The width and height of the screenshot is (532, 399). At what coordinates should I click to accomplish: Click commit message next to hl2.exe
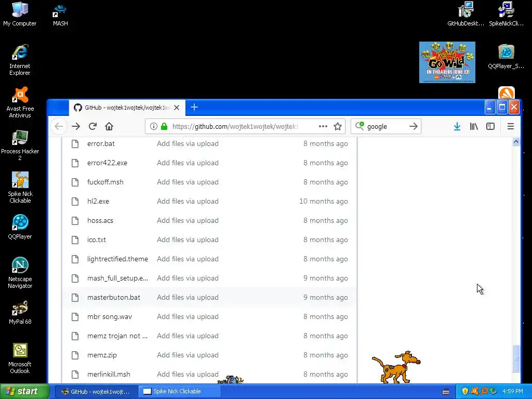coord(187,201)
